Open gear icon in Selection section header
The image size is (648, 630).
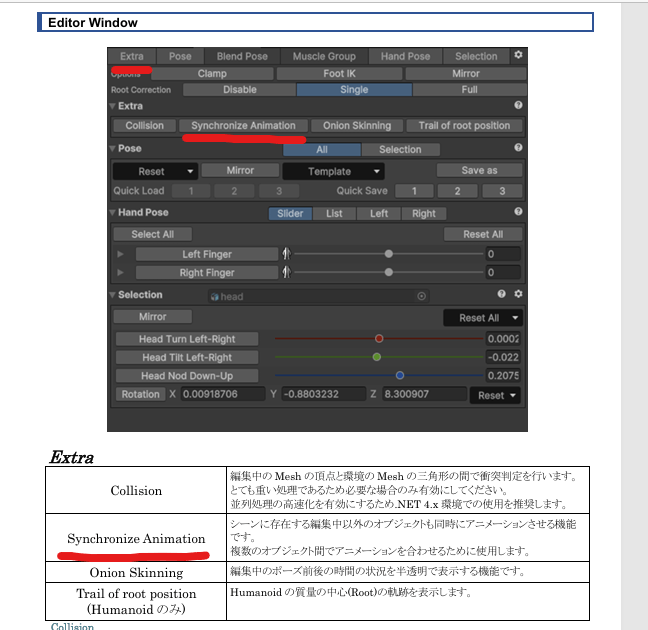coord(518,294)
